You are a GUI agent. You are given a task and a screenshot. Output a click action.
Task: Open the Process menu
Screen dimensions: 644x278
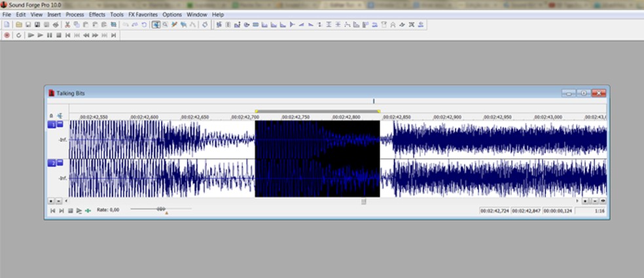74,14
